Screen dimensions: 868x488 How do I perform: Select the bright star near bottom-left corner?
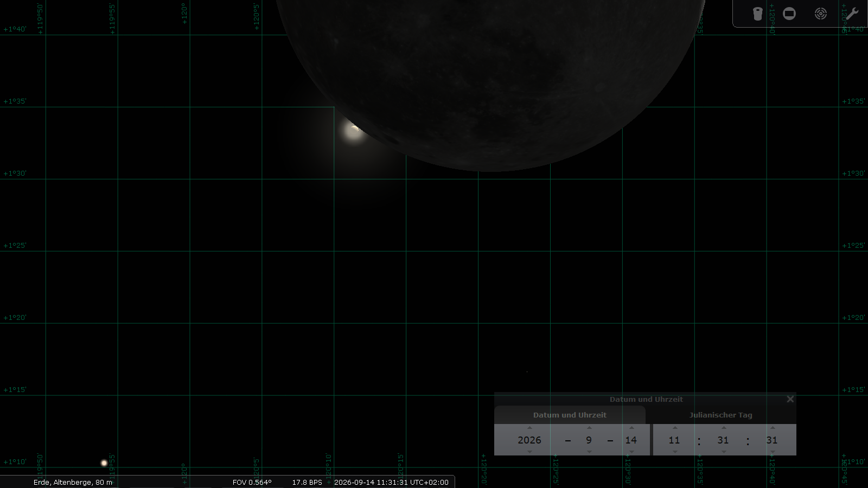click(104, 463)
